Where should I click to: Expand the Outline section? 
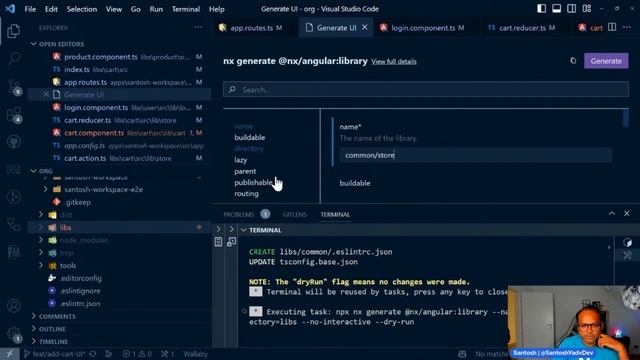point(34,329)
